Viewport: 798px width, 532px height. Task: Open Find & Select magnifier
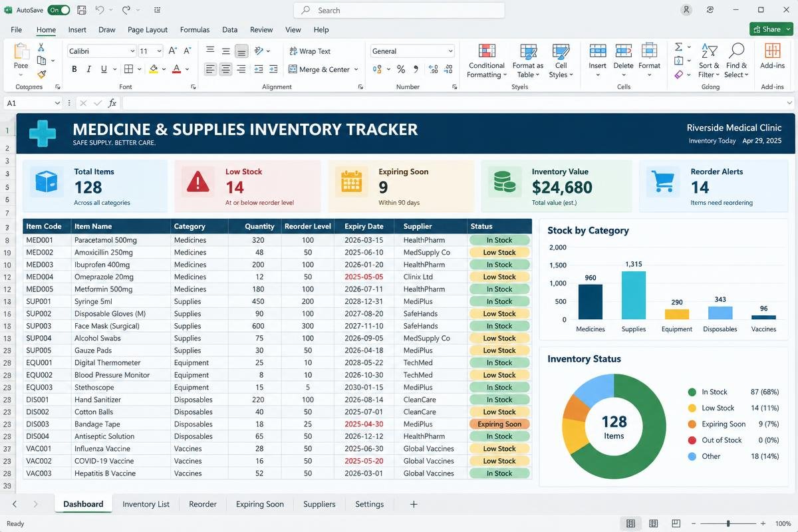(x=736, y=61)
